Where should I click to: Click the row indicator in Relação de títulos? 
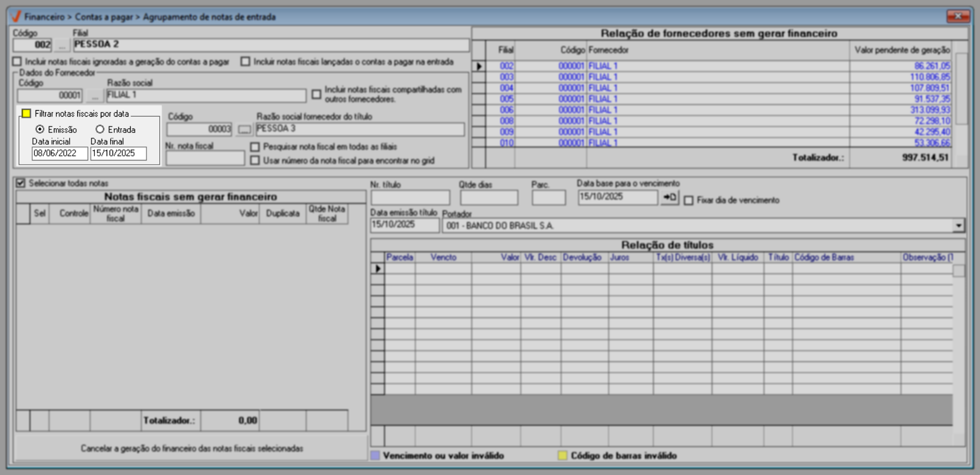[x=378, y=269]
